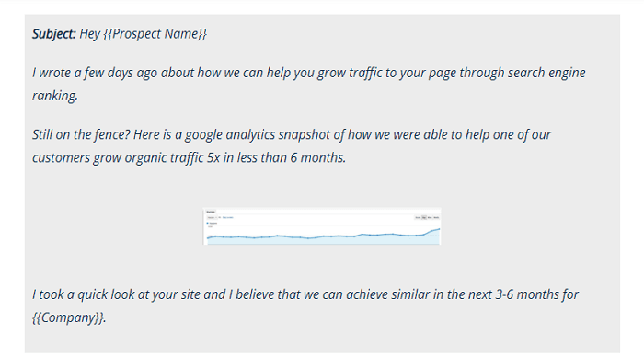This screenshot has width=644, height=357.
Task: Click the last data point on traffic line
Action: 439,229
